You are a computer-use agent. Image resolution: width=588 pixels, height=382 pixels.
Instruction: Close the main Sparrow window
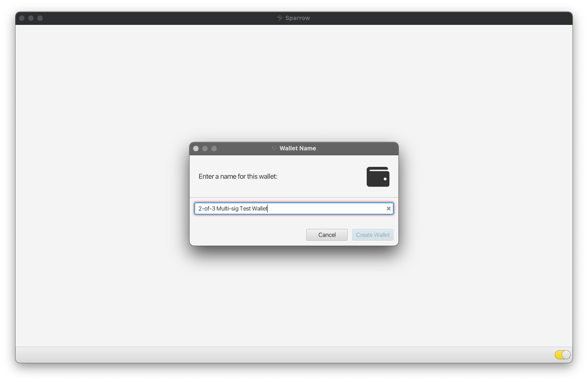[22, 18]
